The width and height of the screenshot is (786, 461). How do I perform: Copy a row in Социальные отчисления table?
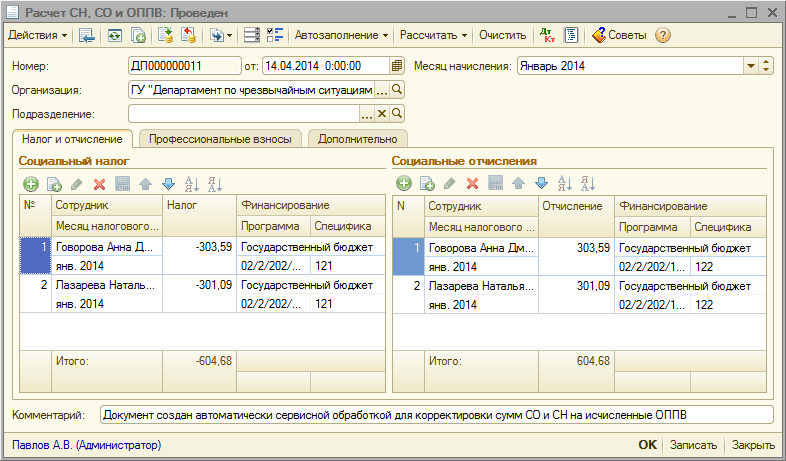point(427,184)
